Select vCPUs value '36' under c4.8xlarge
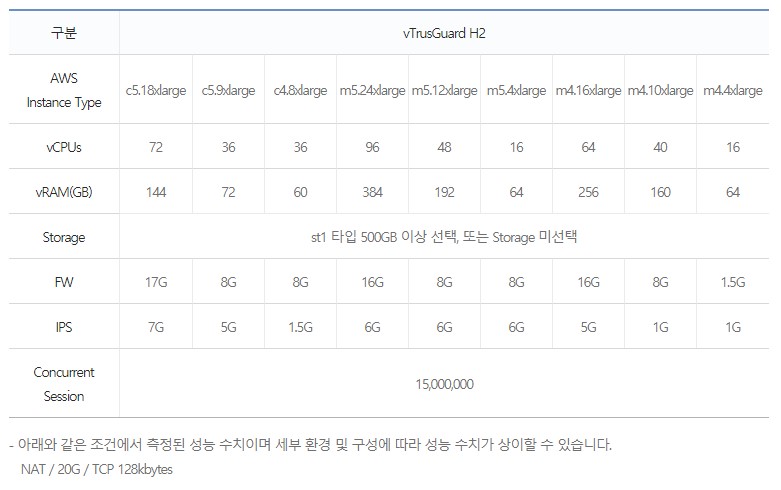The height and width of the screenshot is (490, 781). tap(300, 147)
